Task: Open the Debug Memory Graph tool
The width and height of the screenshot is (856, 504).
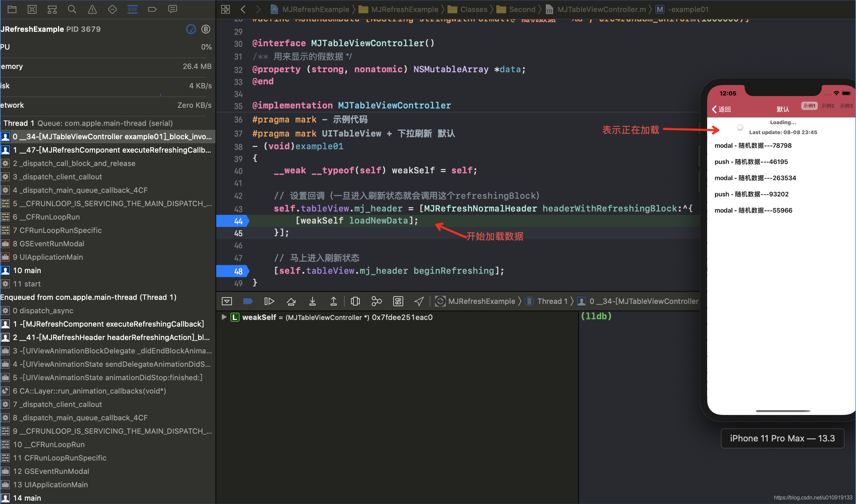Action: (x=376, y=301)
